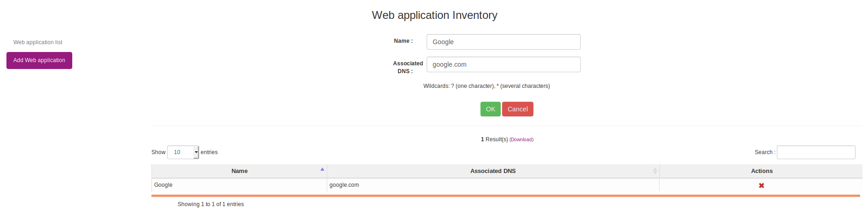Sort by the Associated DNS column
This screenshot has width=868, height=213.
[654, 171]
